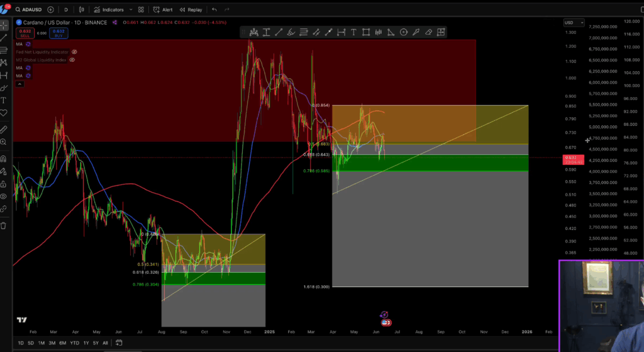Collapse the indicator legend chevron
The height and width of the screenshot is (352, 644).
pos(19,84)
